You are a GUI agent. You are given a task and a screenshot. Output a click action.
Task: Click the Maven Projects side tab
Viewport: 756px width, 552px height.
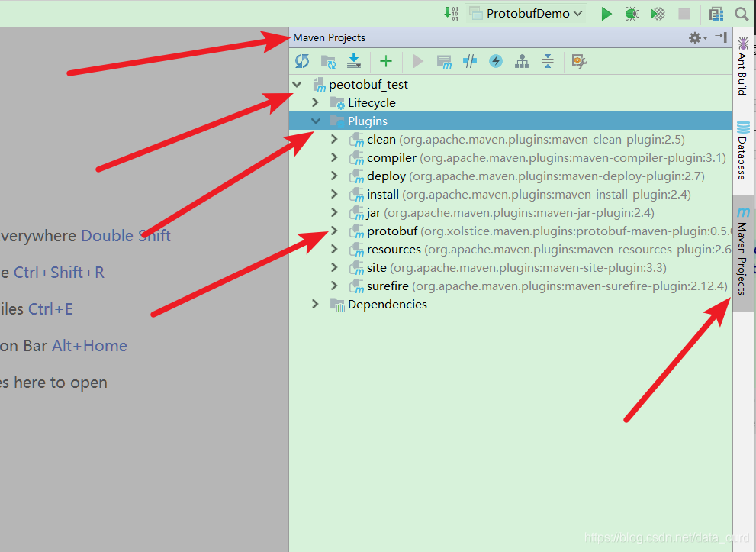[x=743, y=253]
